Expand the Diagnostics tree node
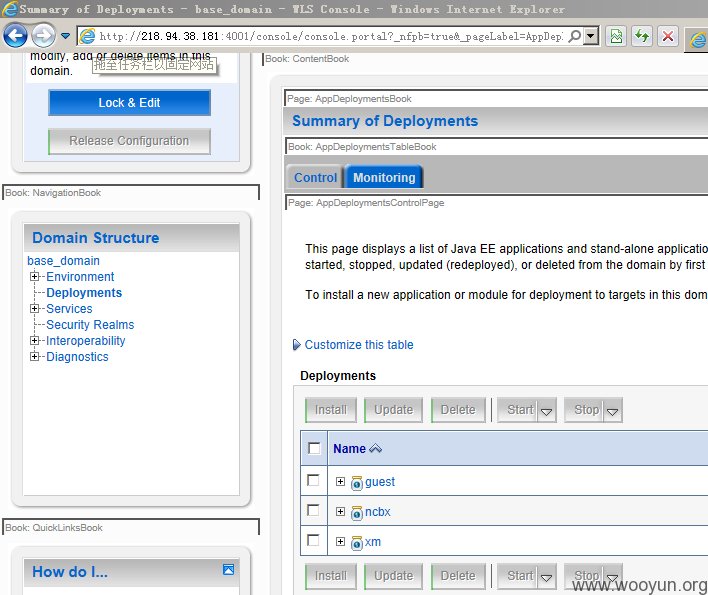Screen dimensions: 708x595 click(x=34, y=357)
